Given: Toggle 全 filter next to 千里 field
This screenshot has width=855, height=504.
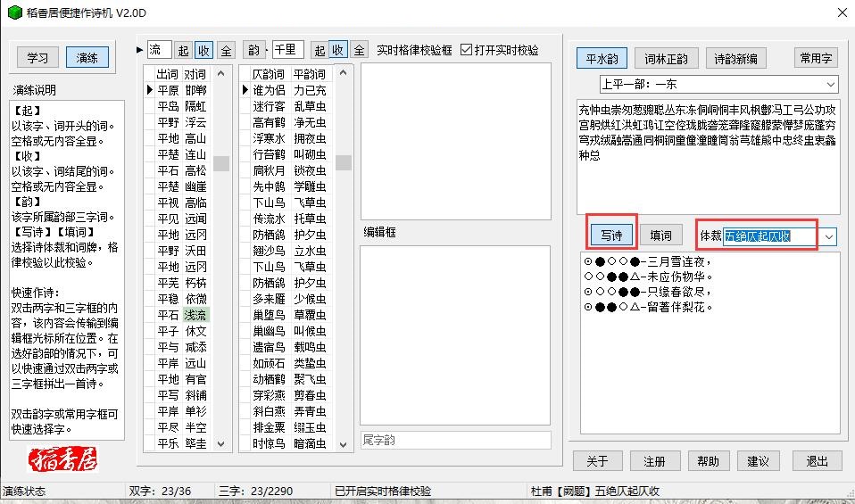Looking at the screenshot, I should [360, 51].
